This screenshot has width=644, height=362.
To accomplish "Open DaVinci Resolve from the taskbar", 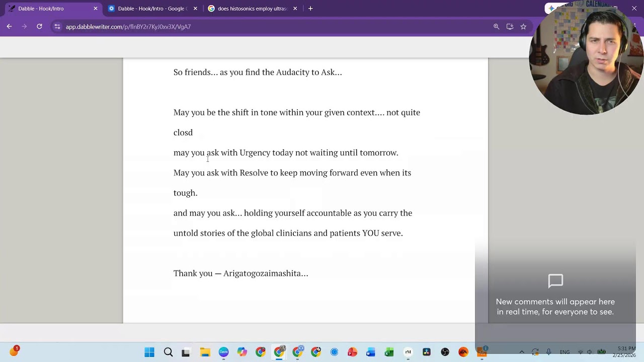I will (x=427, y=352).
